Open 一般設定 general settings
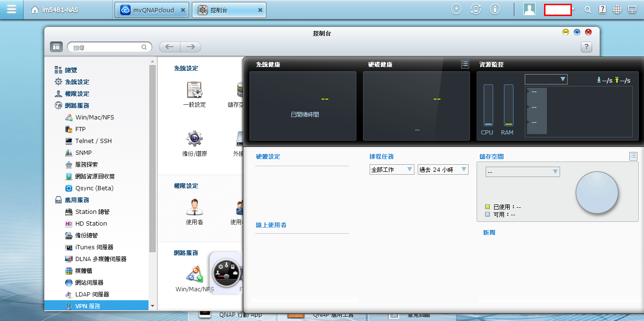The height and width of the screenshot is (321, 644). (x=194, y=93)
